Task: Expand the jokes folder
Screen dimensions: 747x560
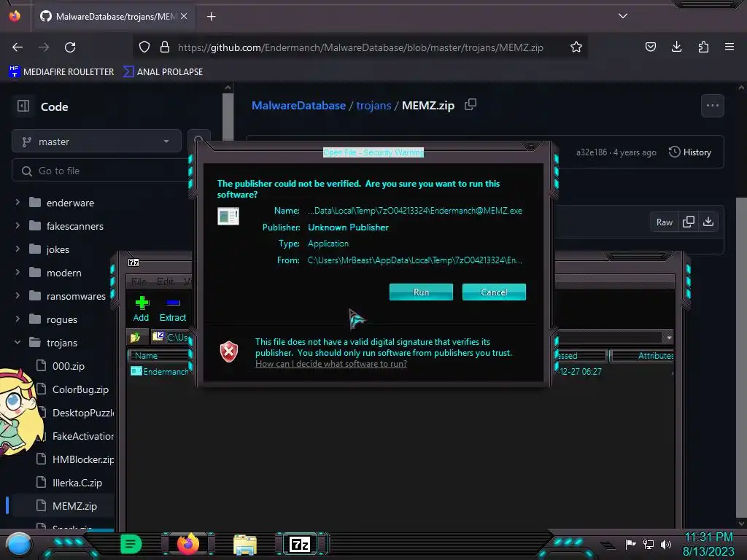Action: 18,249
